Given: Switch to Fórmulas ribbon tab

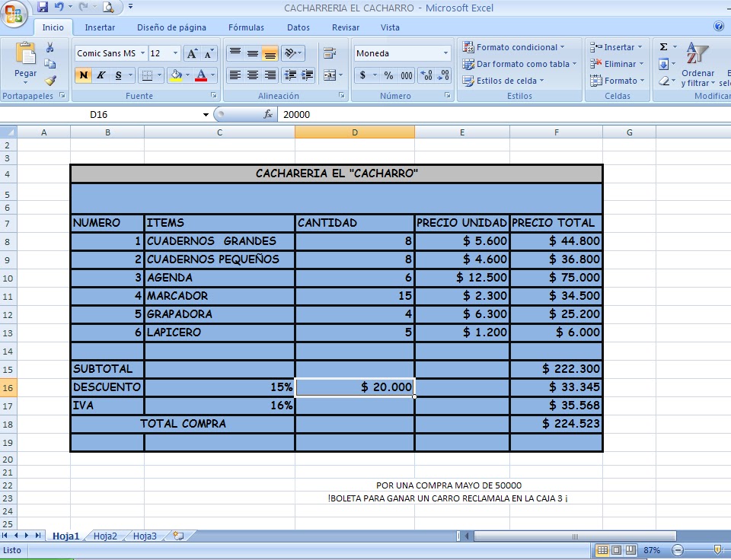Looking at the screenshot, I should (246, 27).
